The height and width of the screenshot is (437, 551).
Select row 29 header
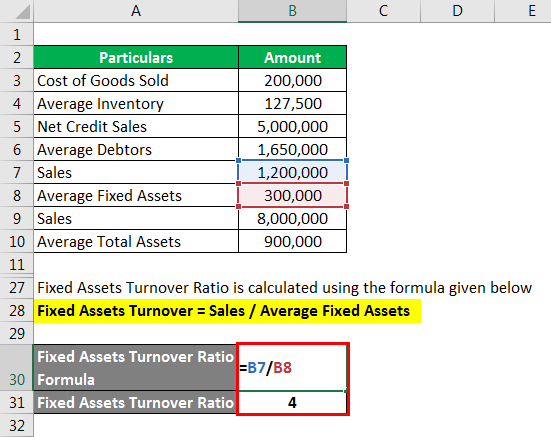pyautogui.click(x=17, y=333)
